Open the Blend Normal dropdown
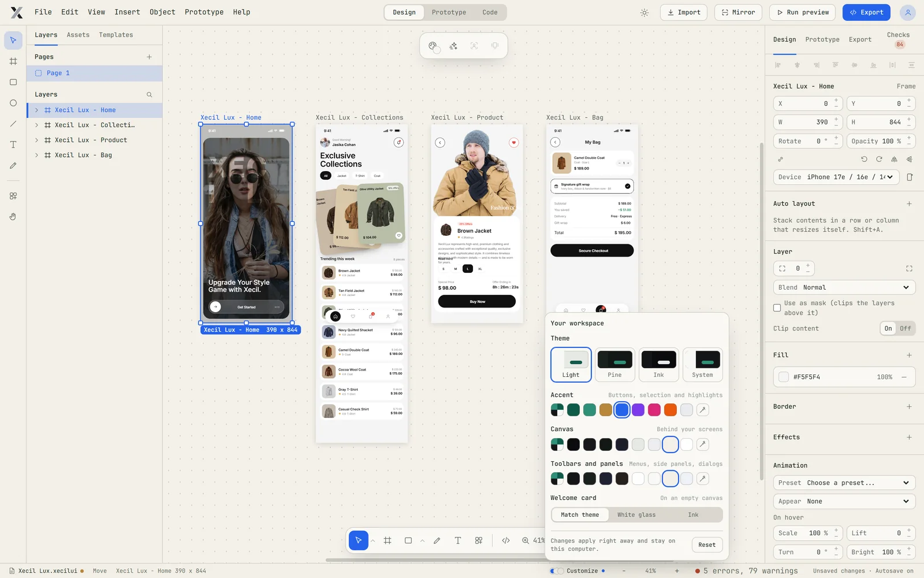Image resolution: width=924 pixels, height=578 pixels. pos(844,287)
